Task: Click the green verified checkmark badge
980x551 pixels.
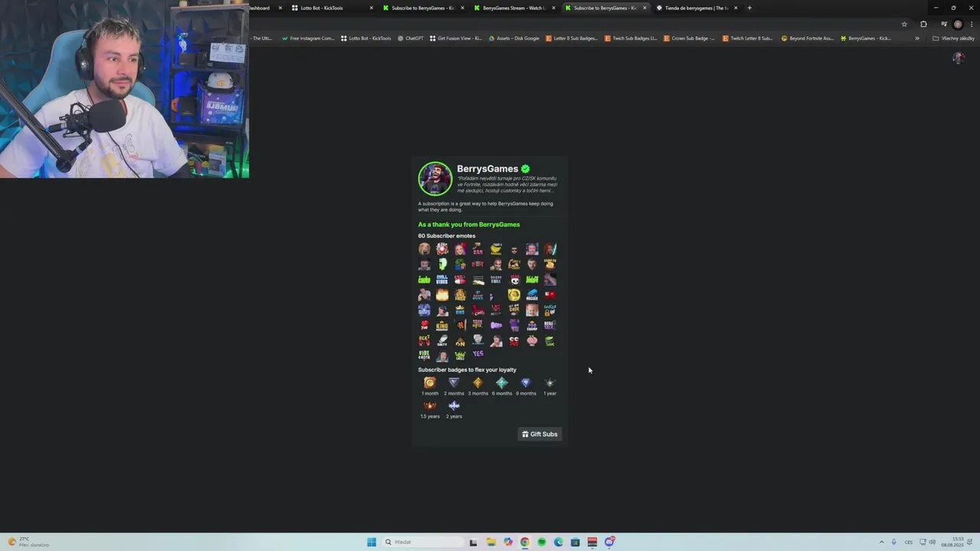Action: click(x=525, y=169)
